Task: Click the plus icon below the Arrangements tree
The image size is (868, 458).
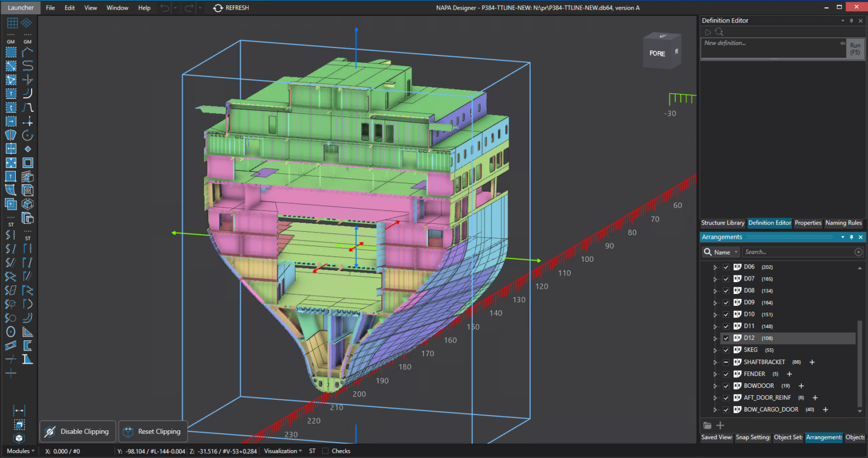Action: click(720, 425)
